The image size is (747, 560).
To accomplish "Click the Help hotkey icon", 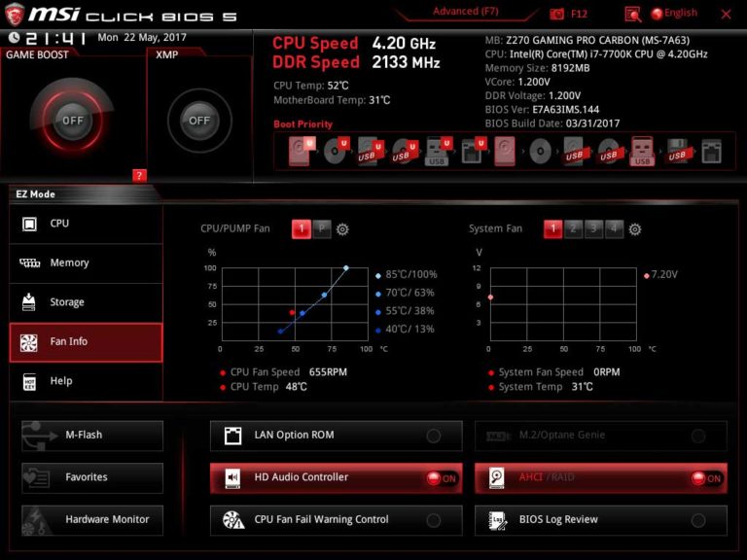I will 29,381.
